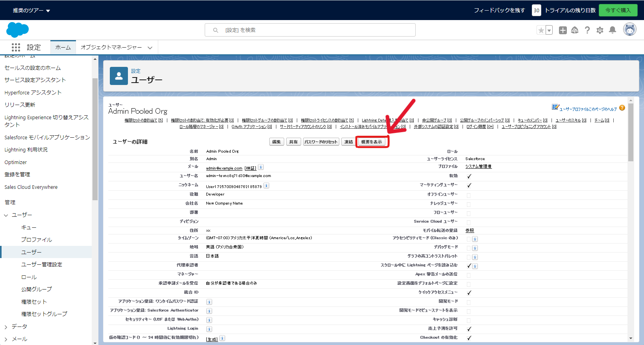The image size is (644, 345).
Task: Click the 編集 button
Action: point(277,142)
